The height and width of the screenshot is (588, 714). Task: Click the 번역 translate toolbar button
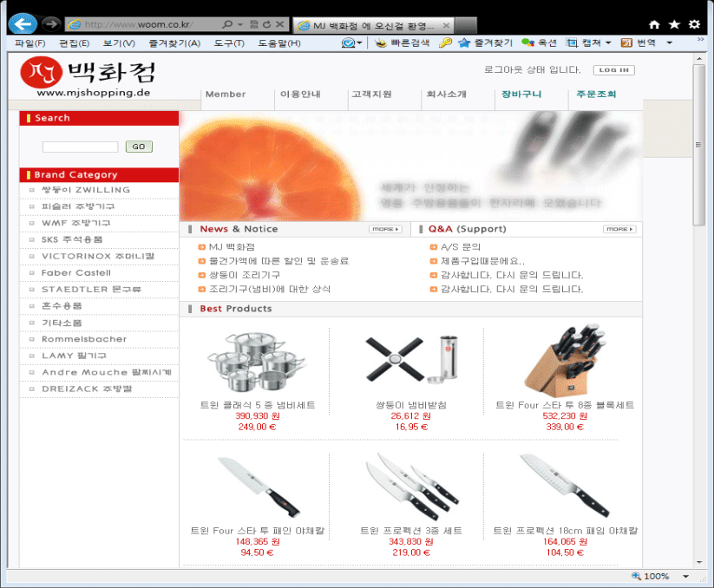click(639, 42)
